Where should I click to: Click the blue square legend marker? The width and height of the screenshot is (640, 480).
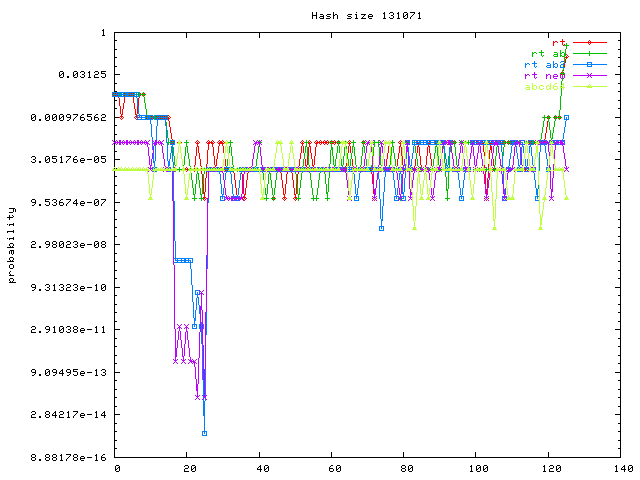pos(590,65)
